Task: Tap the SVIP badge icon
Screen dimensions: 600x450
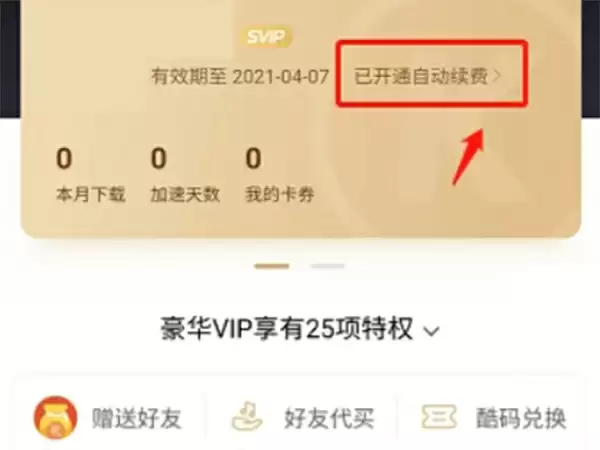Action: 266,37
